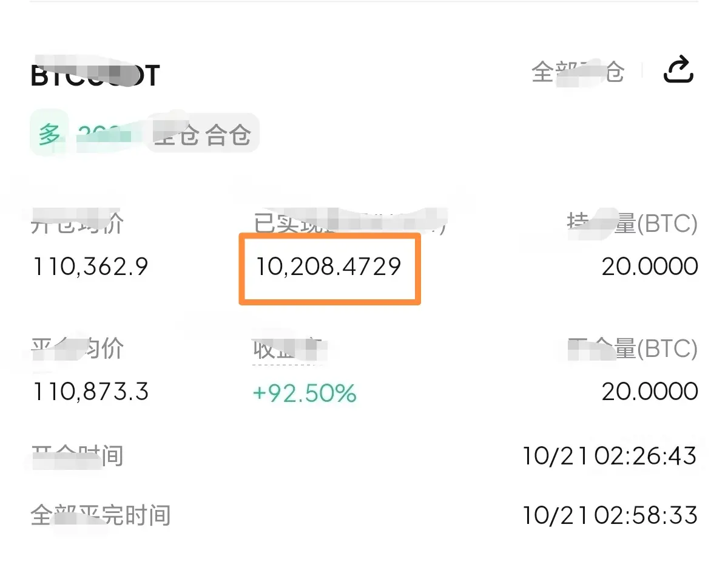This screenshot has height=564, width=728.
Task: Tap the 开仓均价 label
Action: click(x=77, y=224)
